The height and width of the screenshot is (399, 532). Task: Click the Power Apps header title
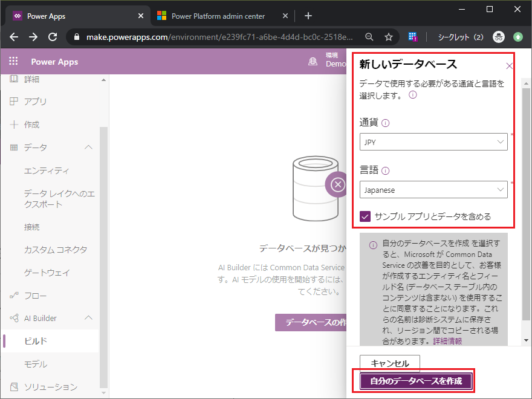point(54,62)
